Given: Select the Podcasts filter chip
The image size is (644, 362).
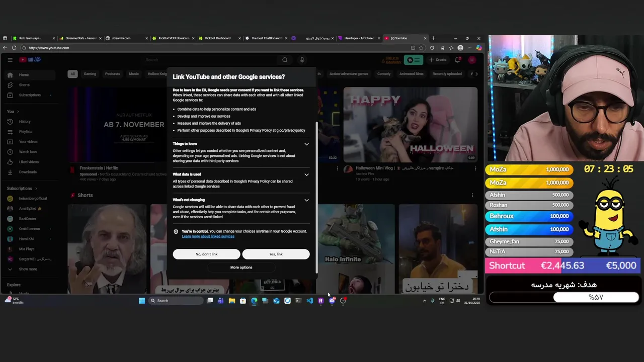Looking at the screenshot, I should (113, 74).
